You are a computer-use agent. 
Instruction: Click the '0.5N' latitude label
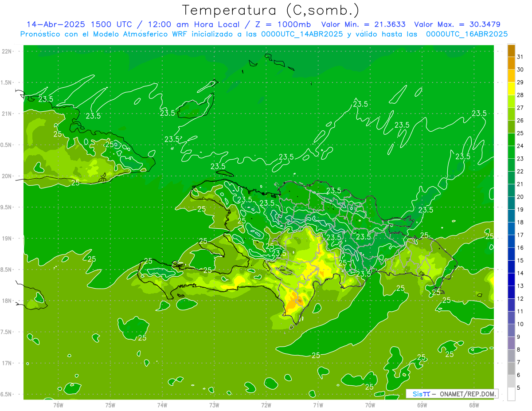[x=7, y=145]
